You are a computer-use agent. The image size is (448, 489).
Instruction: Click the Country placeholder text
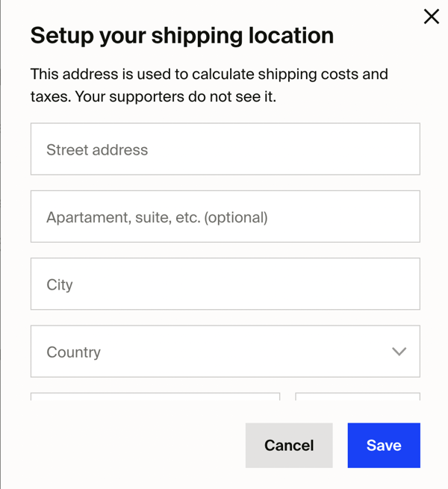pos(74,352)
